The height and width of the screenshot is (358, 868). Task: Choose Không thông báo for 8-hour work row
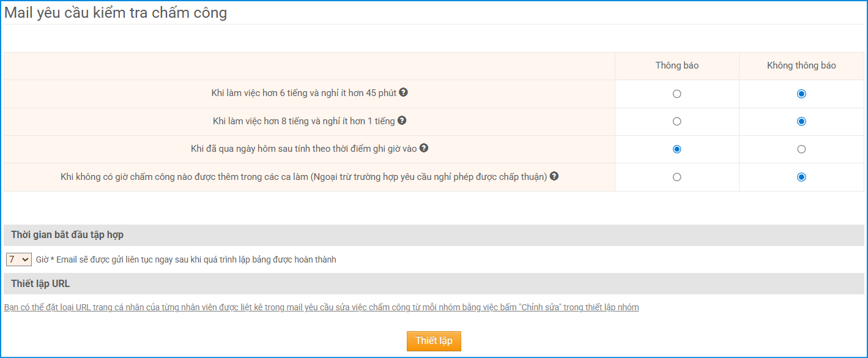[x=801, y=121]
